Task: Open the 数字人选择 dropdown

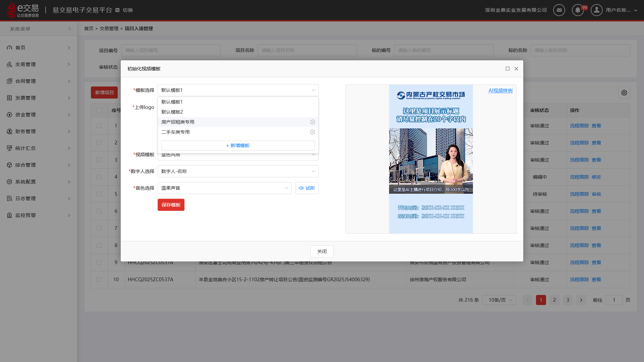Action: pos(238,171)
